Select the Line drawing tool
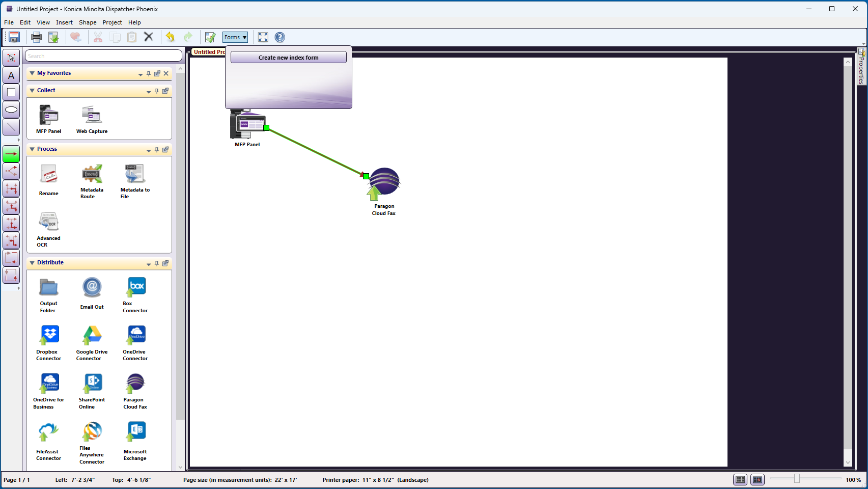This screenshot has height=489, width=868. click(11, 127)
